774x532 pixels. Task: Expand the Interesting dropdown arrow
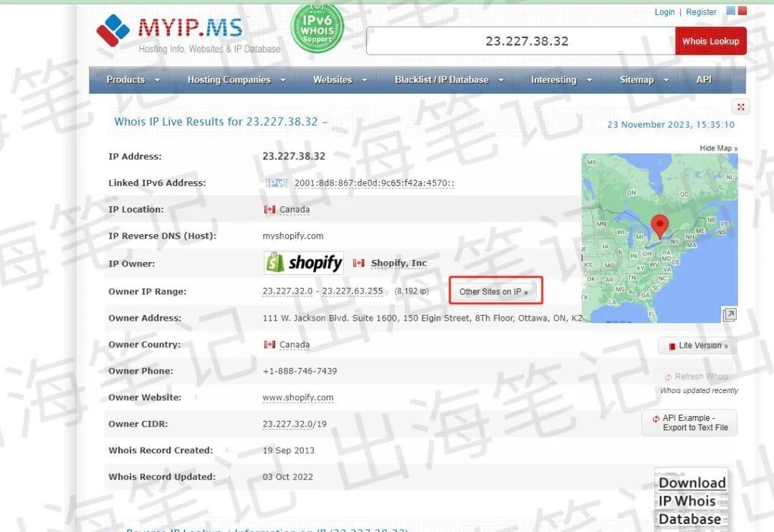pyautogui.click(x=589, y=80)
